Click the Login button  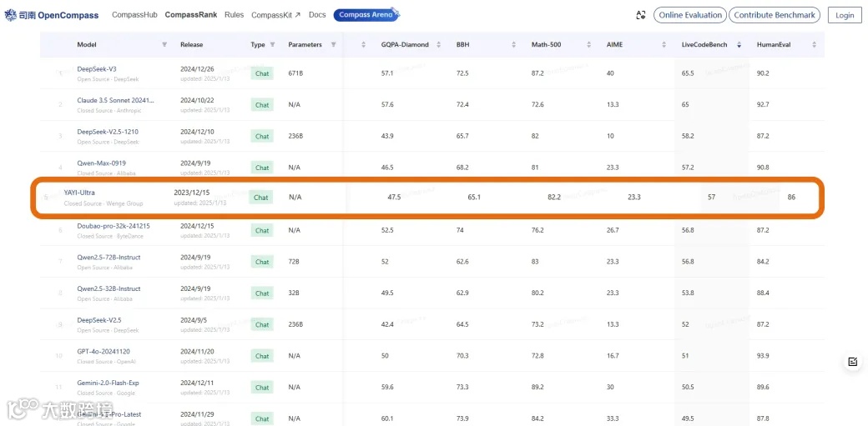tap(845, 16)
